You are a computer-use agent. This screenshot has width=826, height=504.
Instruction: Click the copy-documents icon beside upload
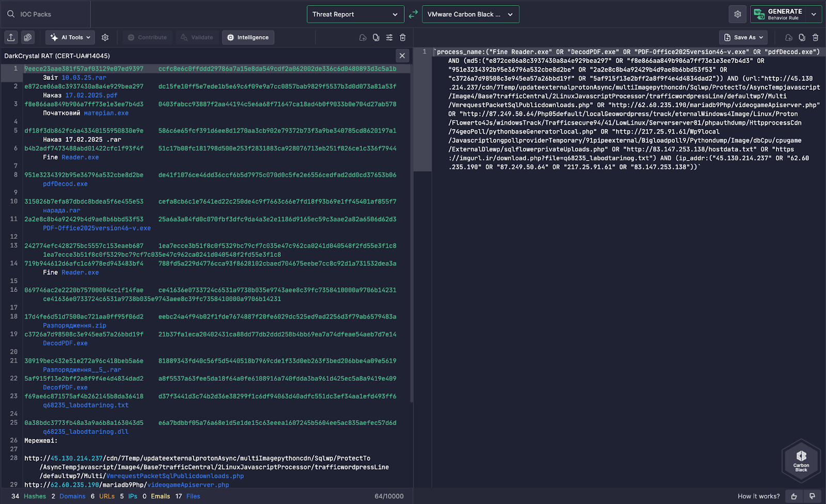pos(28,37)
